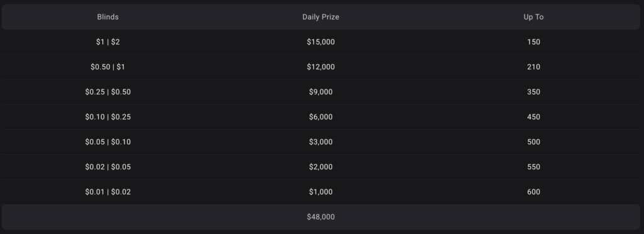Select the $0.02 | $0.05 blinds cell

(108, 167)
